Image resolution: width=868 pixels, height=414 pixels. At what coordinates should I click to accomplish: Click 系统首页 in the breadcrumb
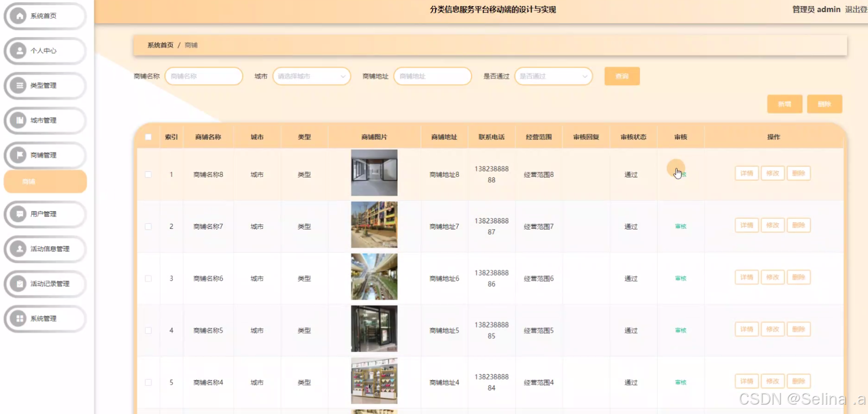(160, 45)
